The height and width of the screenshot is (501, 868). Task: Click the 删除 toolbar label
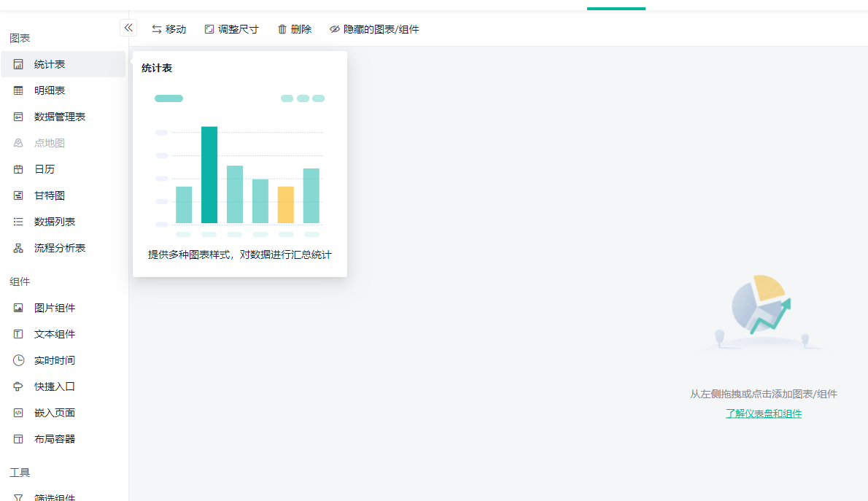(x=301, y=29)
